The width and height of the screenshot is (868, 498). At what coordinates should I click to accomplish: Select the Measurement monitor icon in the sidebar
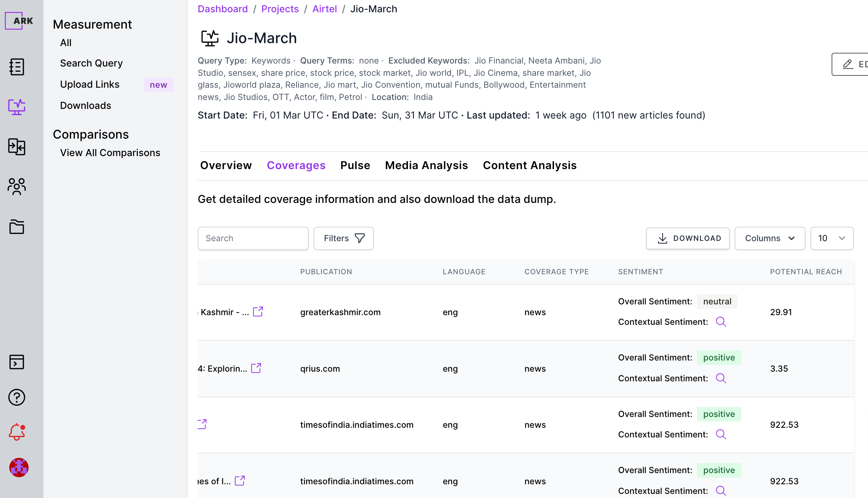16,107
